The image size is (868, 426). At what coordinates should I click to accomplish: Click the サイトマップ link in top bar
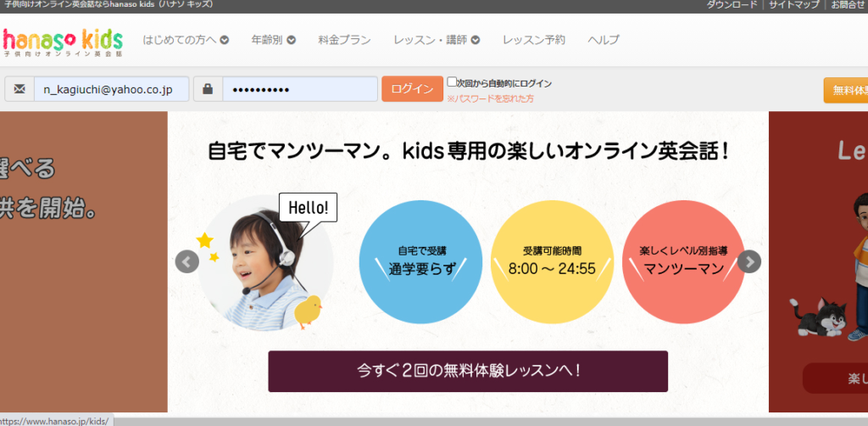pos(794,5)
